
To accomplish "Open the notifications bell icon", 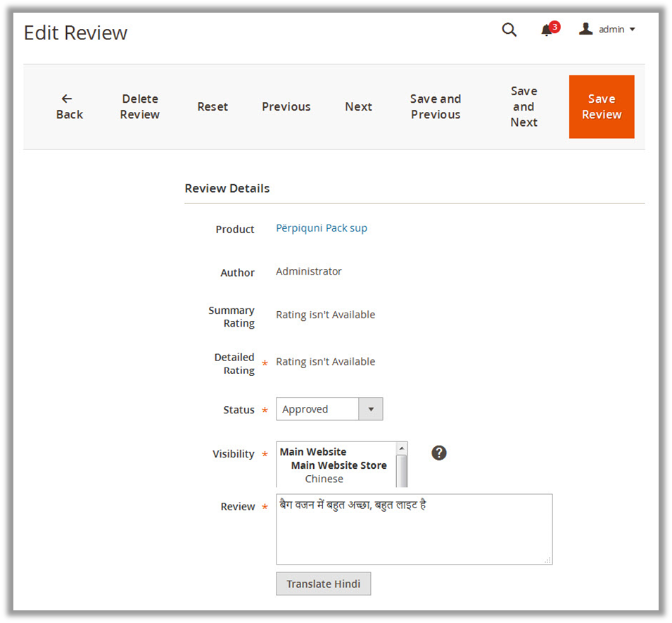I will 547,30.
